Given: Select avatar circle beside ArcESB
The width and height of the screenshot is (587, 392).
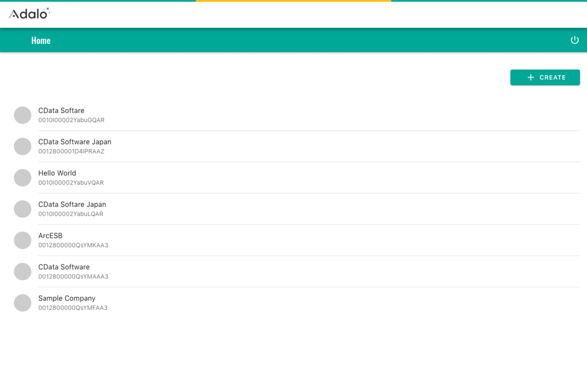Looking at the screenshot, I should click(x=23, y=240).
